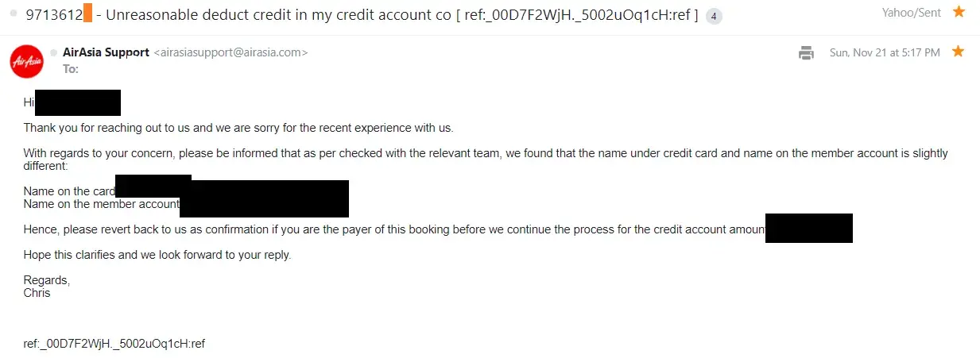The image size is (980, 358).
Task: Click the 'Name on the member account' label
Action: [x=101, y=204]
